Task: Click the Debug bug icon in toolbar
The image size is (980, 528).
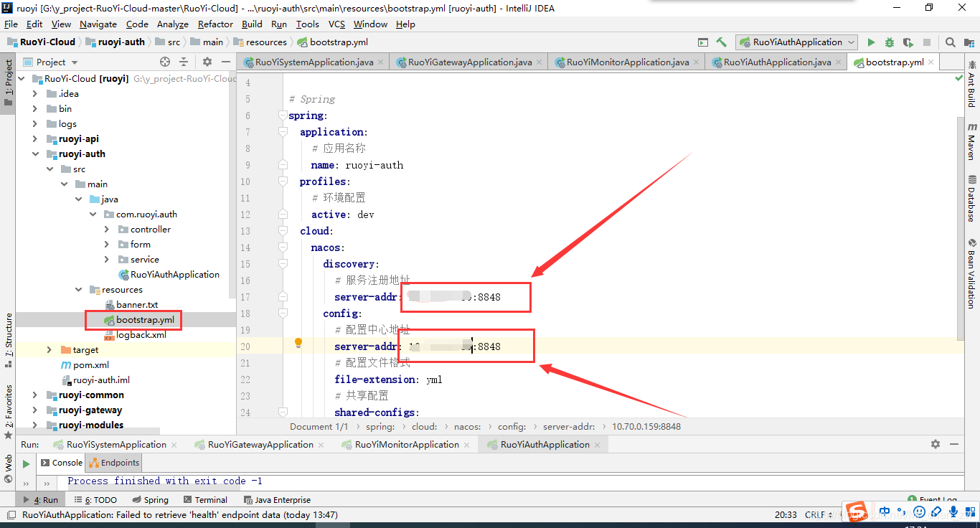Action: tap(890, 42)
